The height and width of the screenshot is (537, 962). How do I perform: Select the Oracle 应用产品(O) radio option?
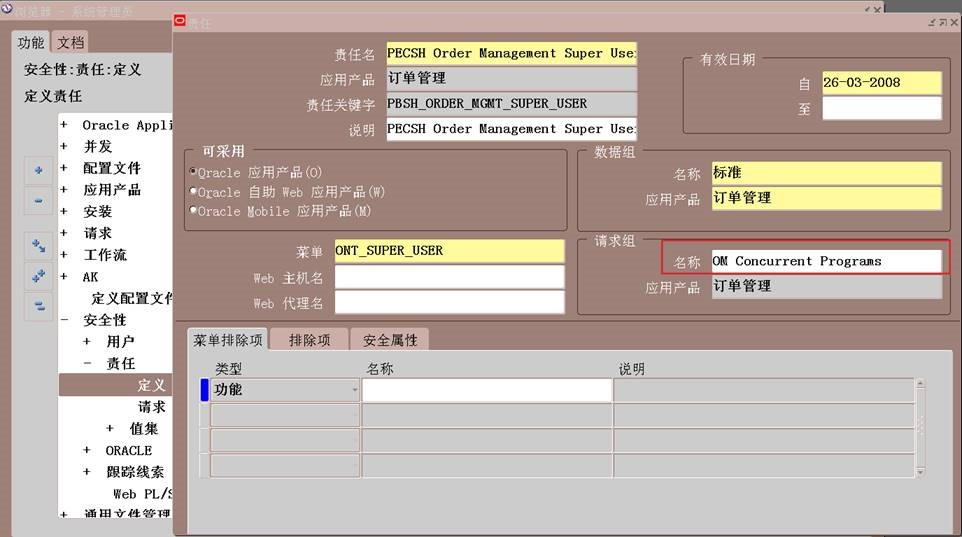[x=193, y=171]
